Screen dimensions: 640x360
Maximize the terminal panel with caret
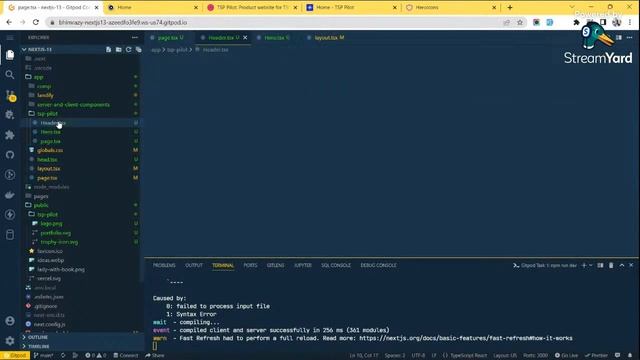(x=622, y=265)
